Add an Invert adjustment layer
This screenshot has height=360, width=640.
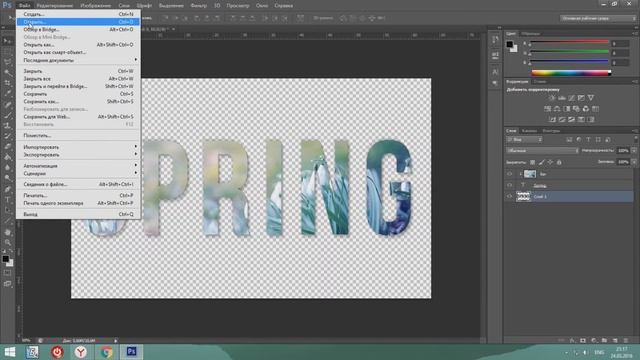pos(552,119)
